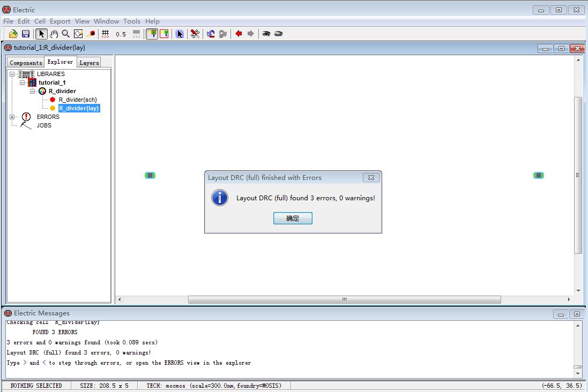Click the cursor coordinates status field
The height and width of the screenshot is (392, 588).
[x=561, y=386]
